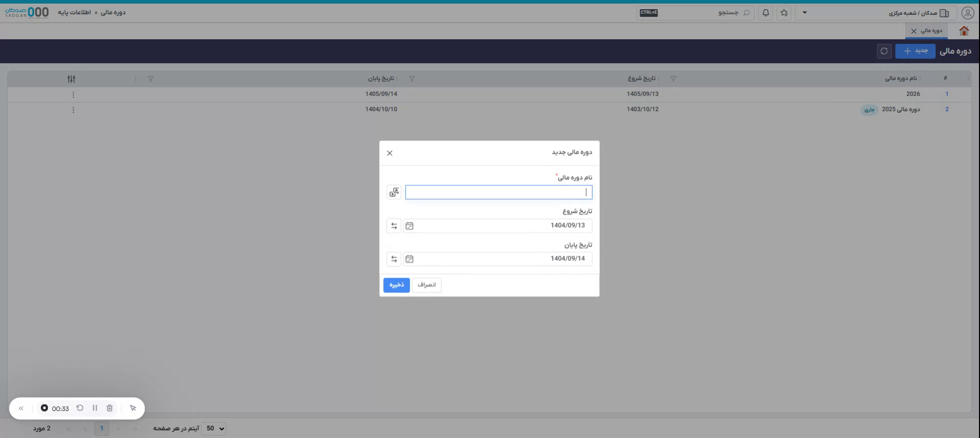Click the Sadgan logo
The image size is (980, 438).
click(x=27, y=12)
